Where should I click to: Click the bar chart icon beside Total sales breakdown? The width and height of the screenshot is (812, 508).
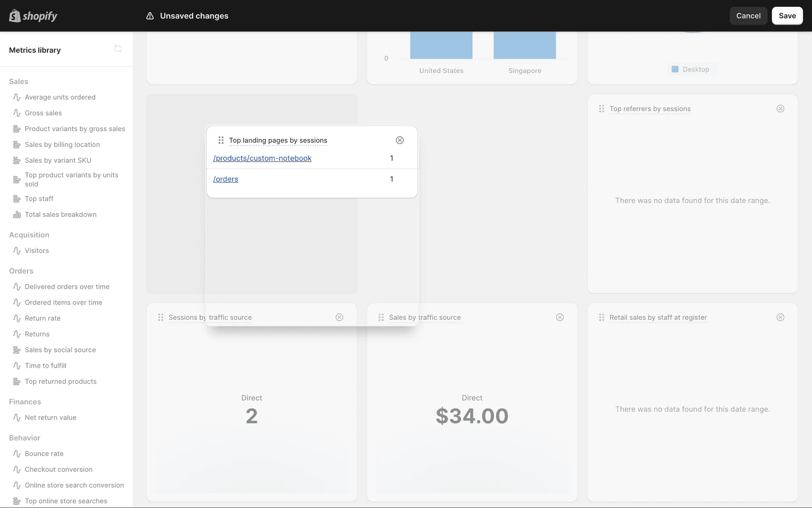[x=17, y=214]
